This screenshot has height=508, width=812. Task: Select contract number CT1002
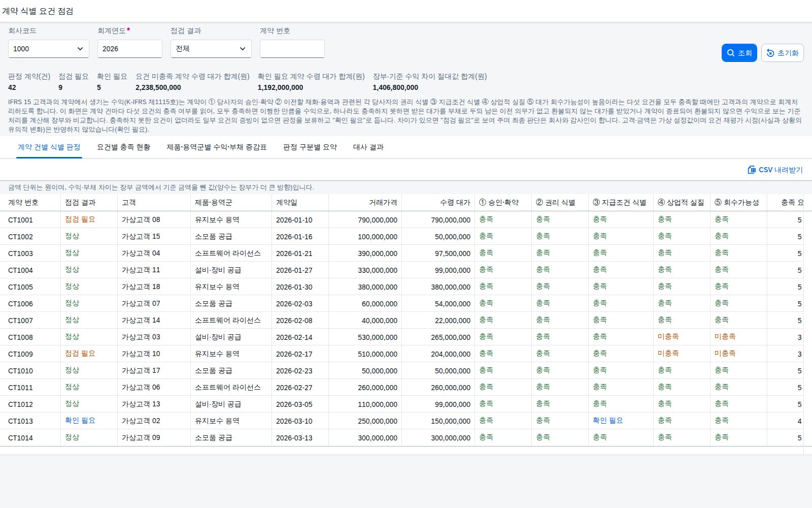(x=20, y=237)
